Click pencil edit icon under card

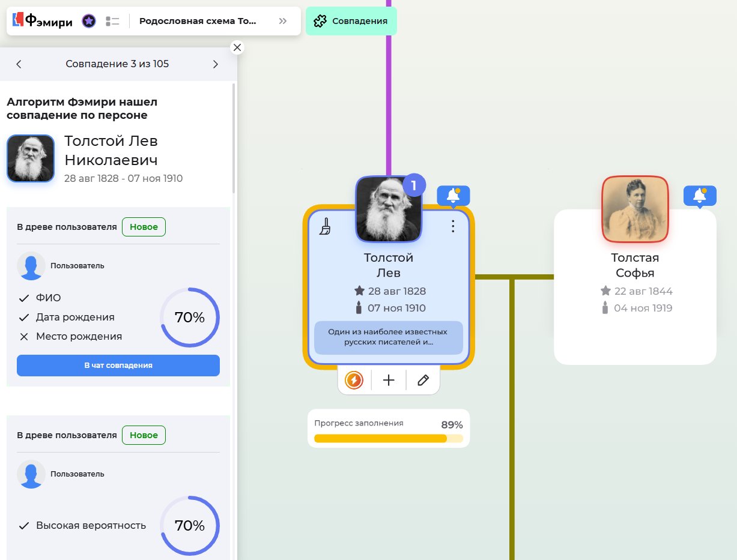coord(423,380)
